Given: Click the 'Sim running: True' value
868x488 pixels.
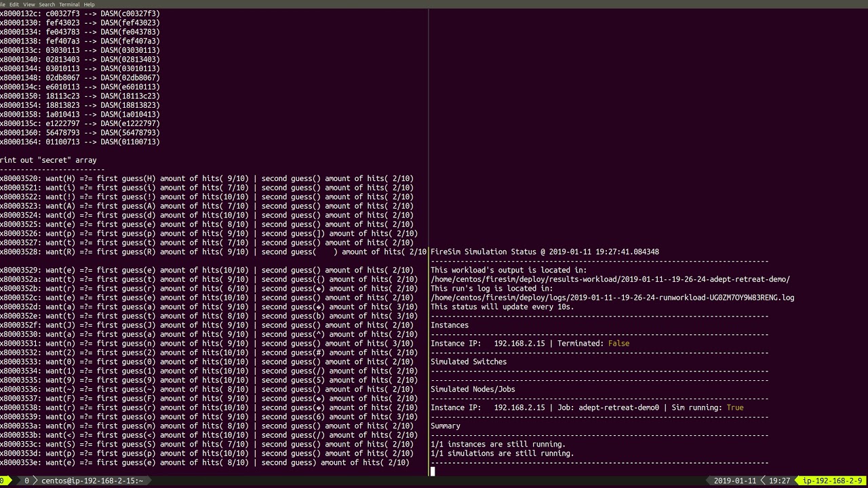Looking at the screenshot, I should [x=707, y=407].
